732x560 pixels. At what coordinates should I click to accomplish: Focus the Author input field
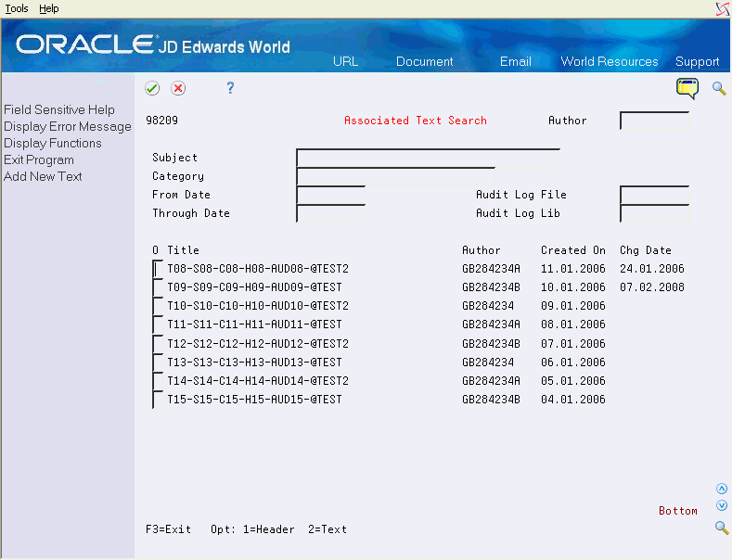point(654,121)
